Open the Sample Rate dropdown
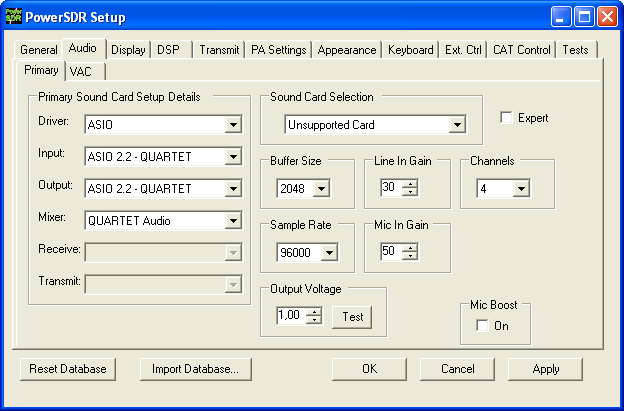The width and height of the screenshot is (624, 411). coord(329,253)
